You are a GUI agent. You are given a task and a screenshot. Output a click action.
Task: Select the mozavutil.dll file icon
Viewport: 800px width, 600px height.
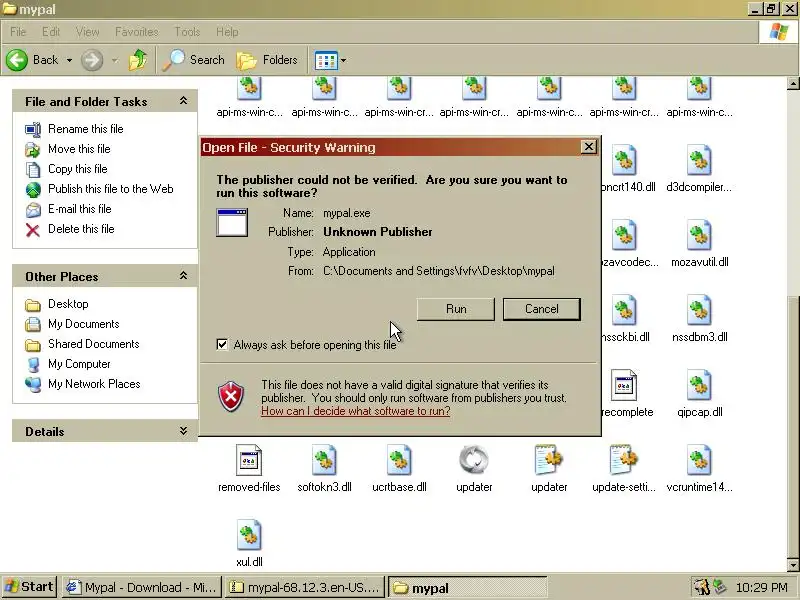point(699,236)
